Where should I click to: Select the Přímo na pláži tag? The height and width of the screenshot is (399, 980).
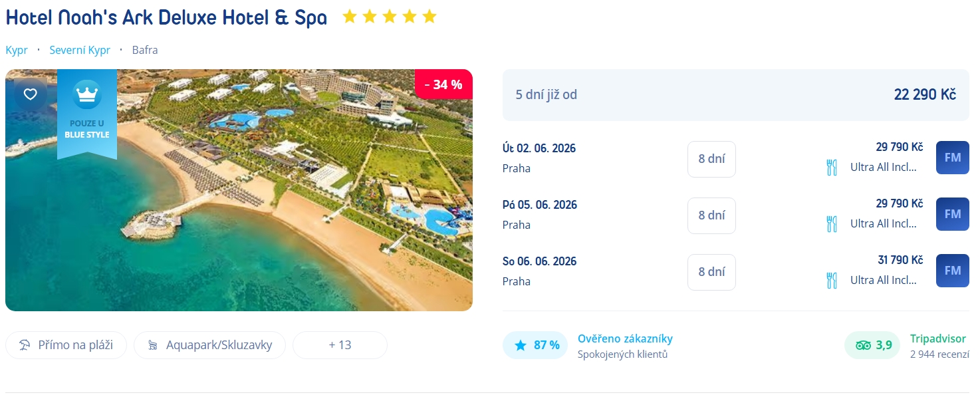point(66,345)
